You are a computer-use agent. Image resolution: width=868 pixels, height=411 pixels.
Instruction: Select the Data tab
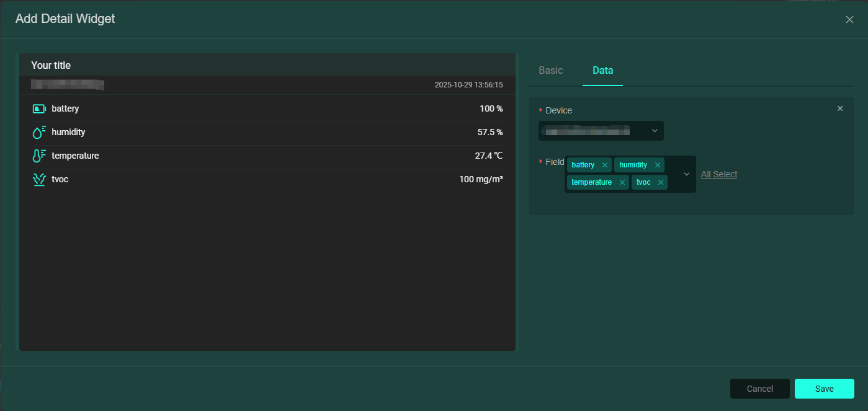602,70
